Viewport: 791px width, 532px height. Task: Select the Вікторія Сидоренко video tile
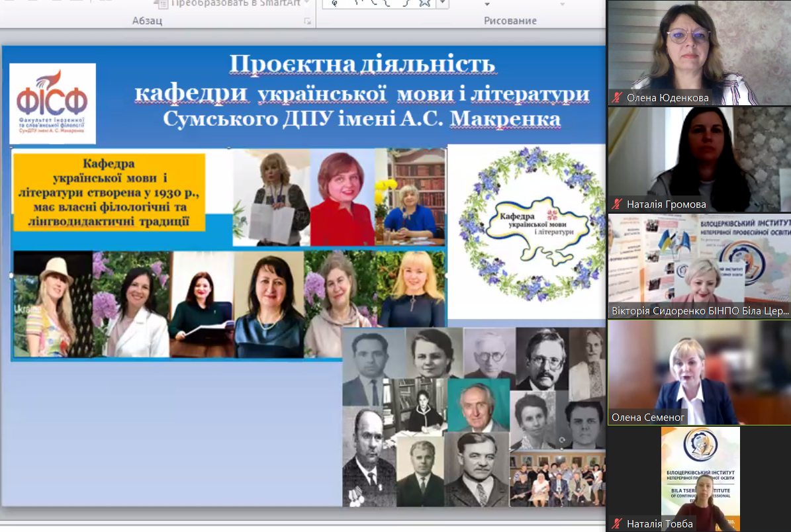pyautogui.click(x=699, y=266)
